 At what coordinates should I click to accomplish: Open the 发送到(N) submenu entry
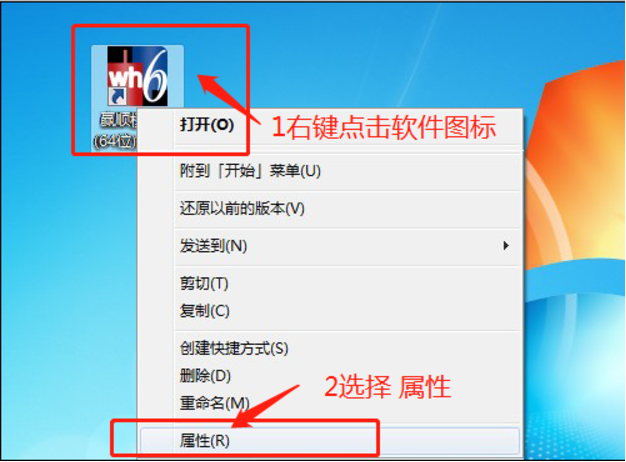point(213,246)
